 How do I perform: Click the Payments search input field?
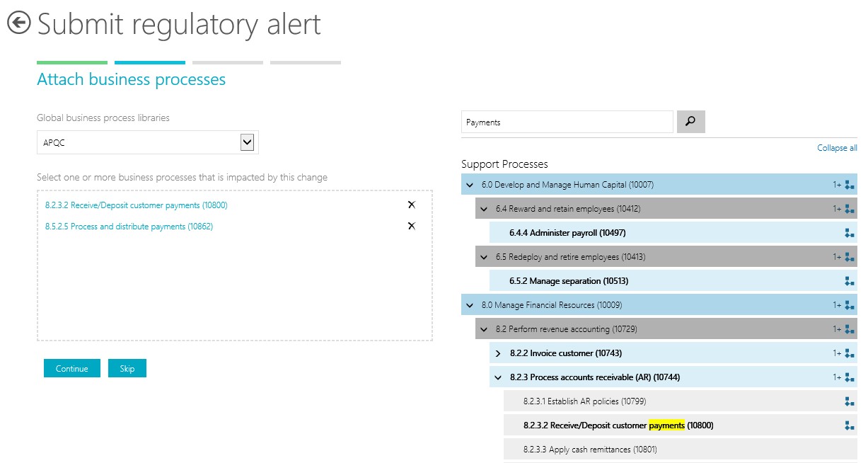coord(567,122)
